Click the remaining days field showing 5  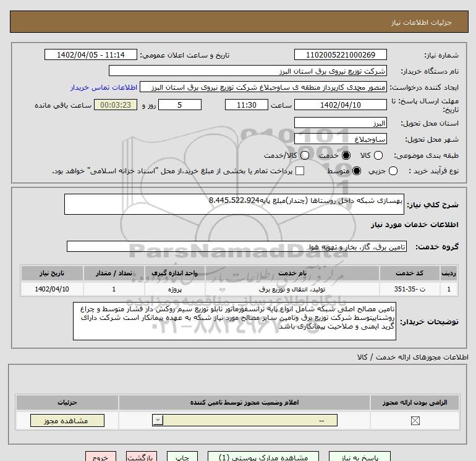click(x=180, y=105)
